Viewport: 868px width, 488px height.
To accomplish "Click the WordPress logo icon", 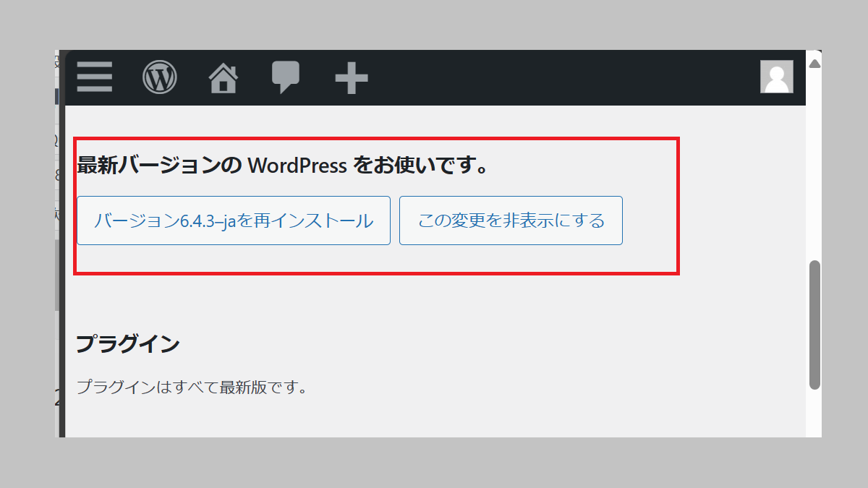I will coord(160,77).
